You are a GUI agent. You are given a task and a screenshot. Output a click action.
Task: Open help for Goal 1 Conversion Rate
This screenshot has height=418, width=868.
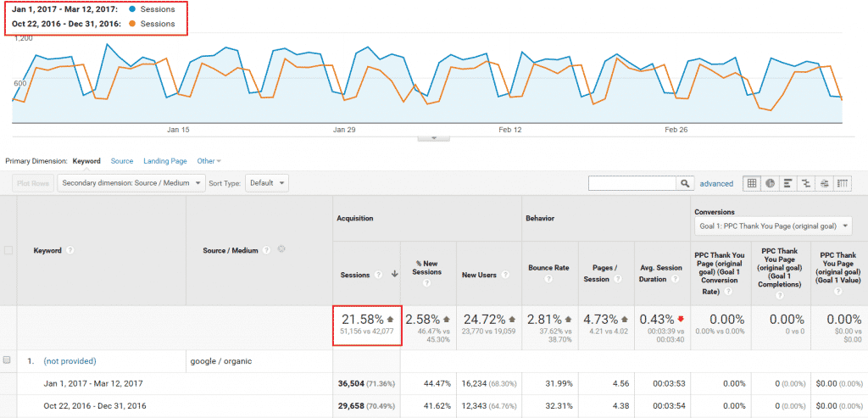pos(728,291)
